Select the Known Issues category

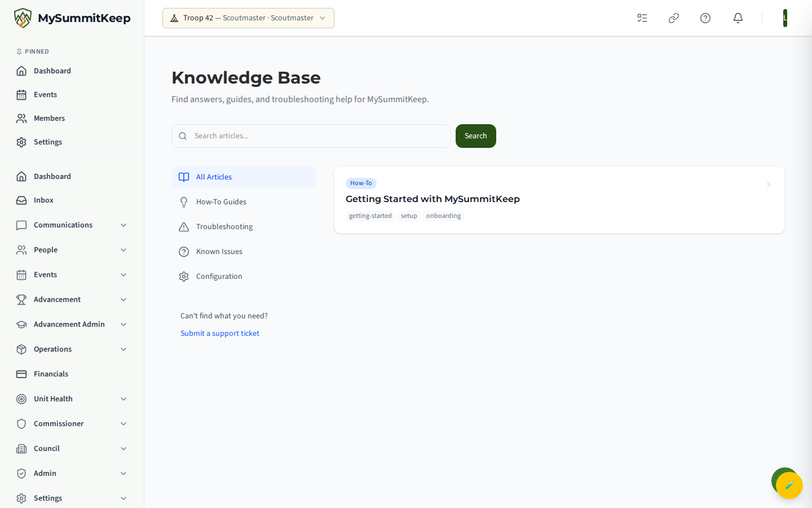click(244, 252)
